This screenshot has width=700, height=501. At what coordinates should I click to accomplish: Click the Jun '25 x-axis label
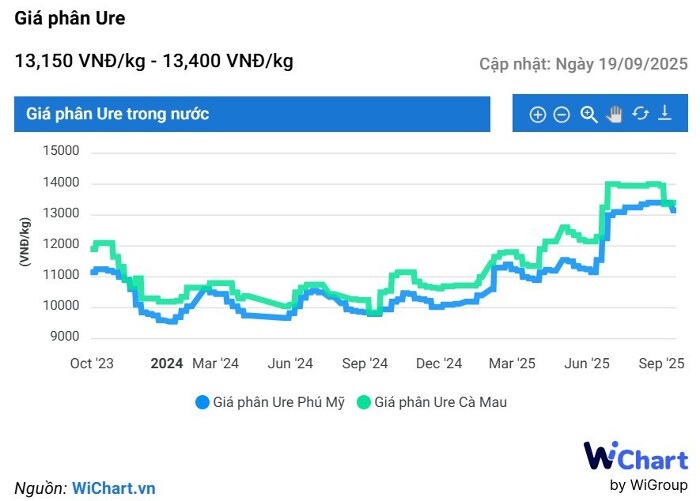[x=587, y=364]
